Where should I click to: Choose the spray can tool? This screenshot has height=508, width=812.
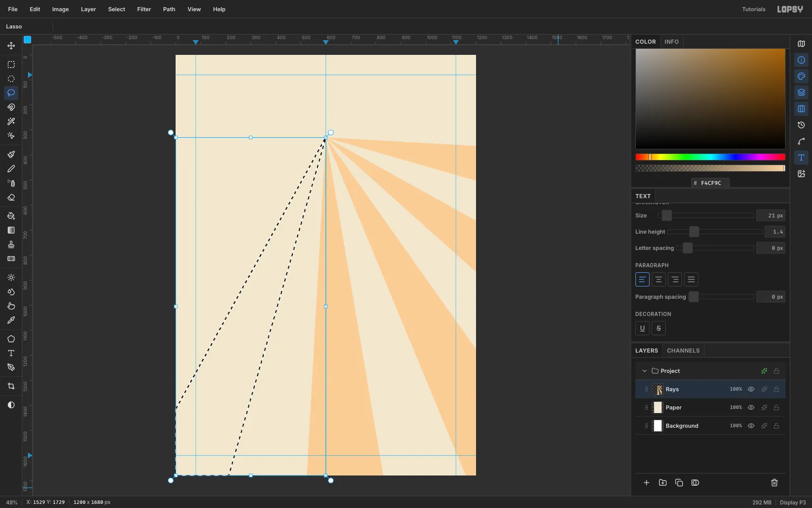pos(11,183)
